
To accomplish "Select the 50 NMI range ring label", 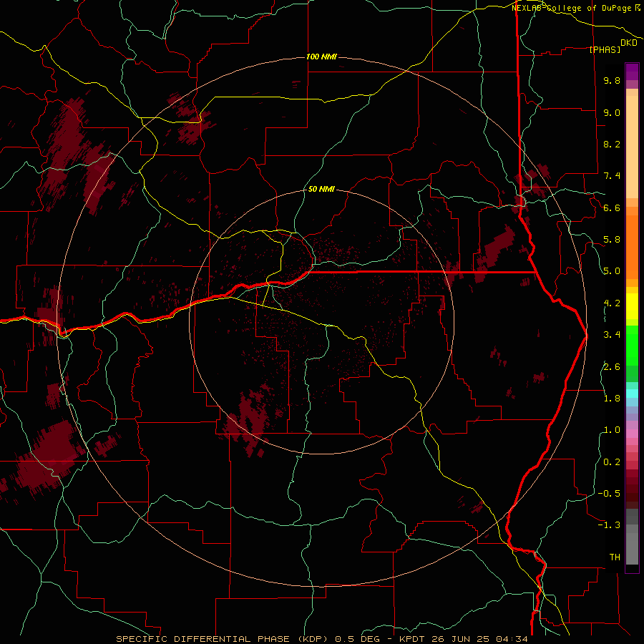I will 321,189.
